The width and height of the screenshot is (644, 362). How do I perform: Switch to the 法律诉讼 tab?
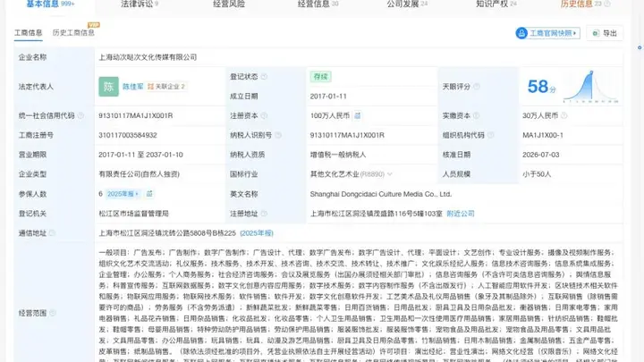[x=140, y=4]
